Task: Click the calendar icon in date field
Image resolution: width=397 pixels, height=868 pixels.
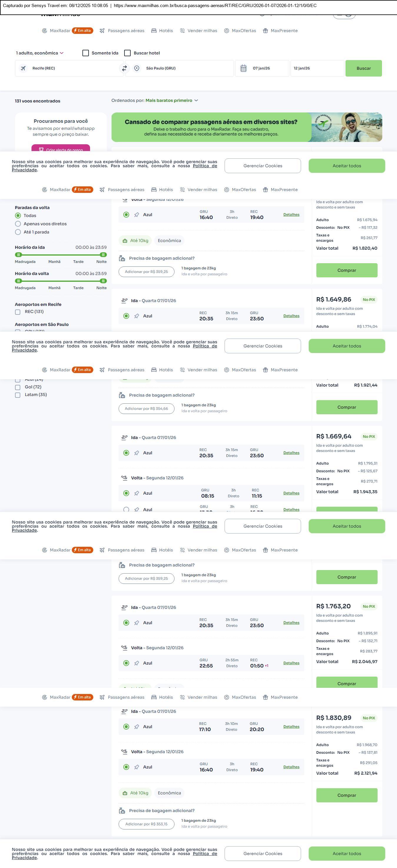Action: (x=243, y=68)
